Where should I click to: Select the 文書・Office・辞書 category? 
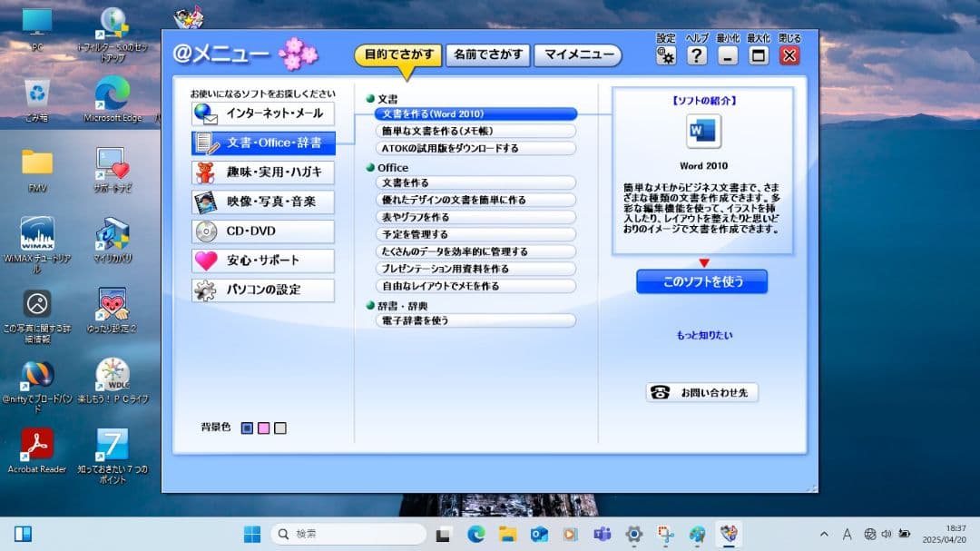click(x=261, y=143)
